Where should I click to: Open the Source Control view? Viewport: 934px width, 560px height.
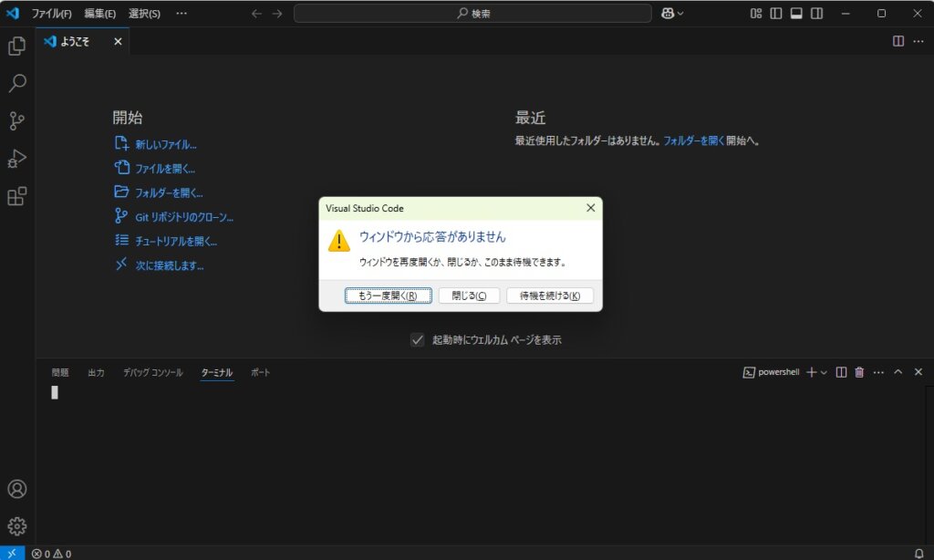tap(16, 121)
